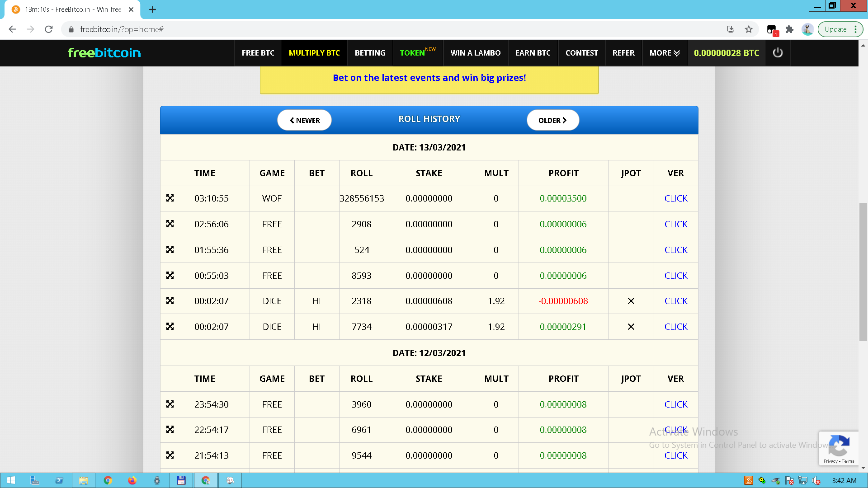Screen dimensions: 868x488
Task: Open the WIN A LAMBO page
Action: pos(475,53)
